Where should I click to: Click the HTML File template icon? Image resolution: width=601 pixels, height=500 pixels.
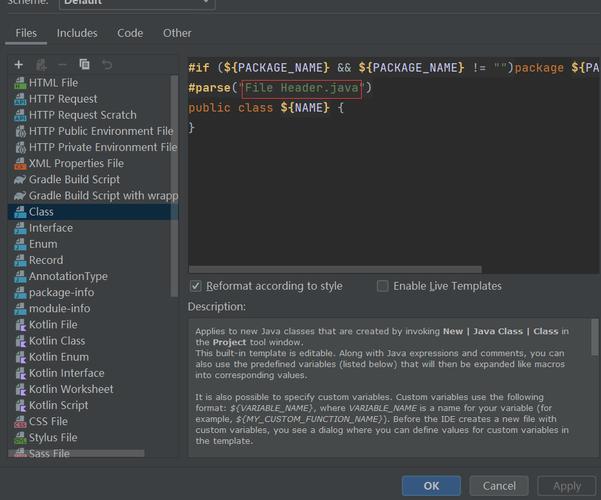[x=20, y=83]
